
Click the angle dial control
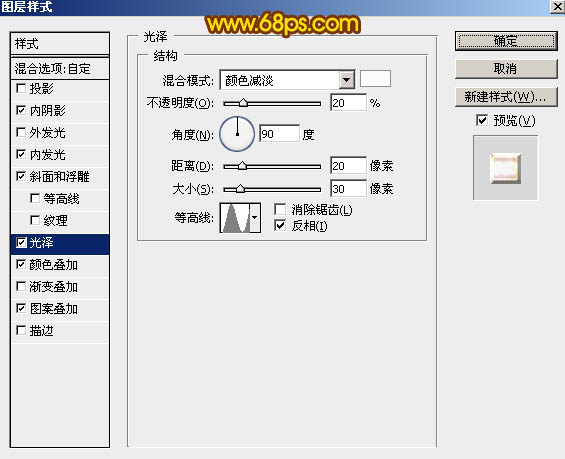coord(237,134)
